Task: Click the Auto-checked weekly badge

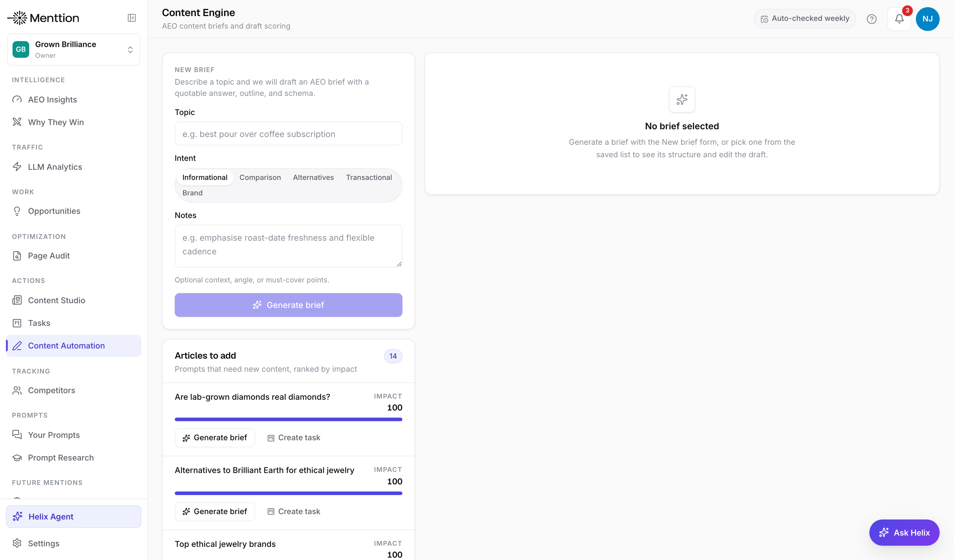Action: (805, 18)
